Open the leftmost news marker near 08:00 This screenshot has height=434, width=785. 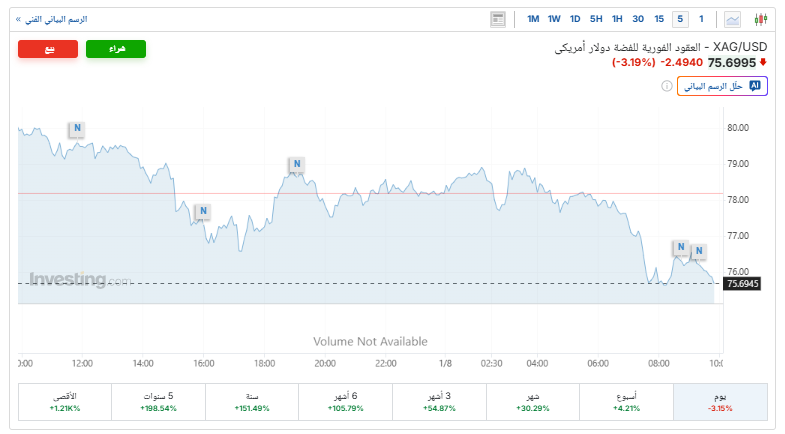click(680, 247)
